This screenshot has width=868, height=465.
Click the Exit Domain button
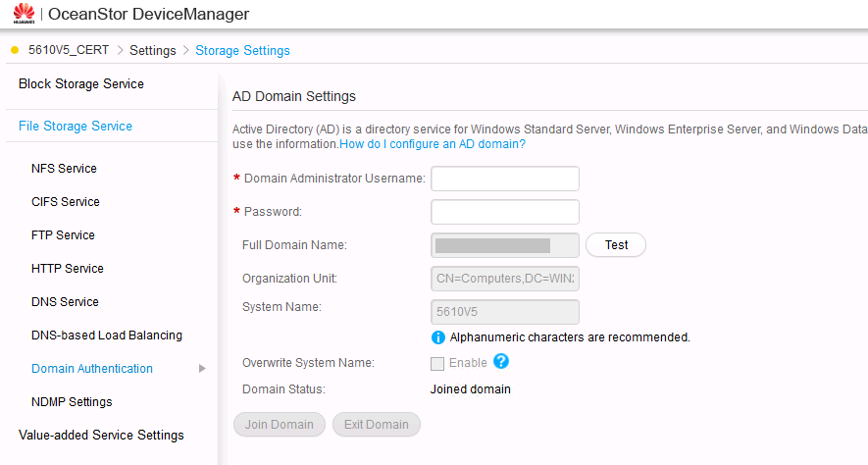377,425
